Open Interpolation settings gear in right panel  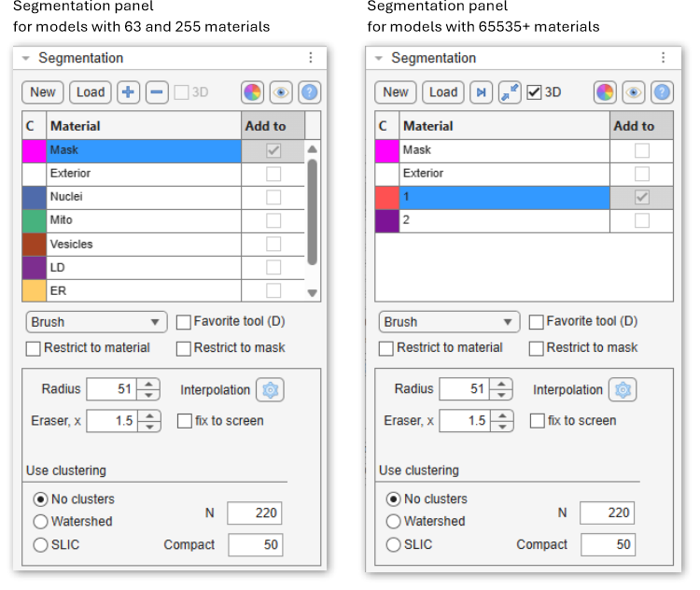pyautogui.click(x=623, y=390)
